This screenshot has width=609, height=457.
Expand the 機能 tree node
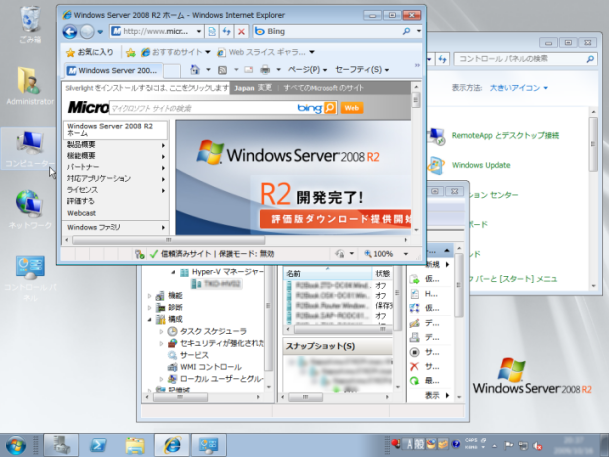point(150,296)
